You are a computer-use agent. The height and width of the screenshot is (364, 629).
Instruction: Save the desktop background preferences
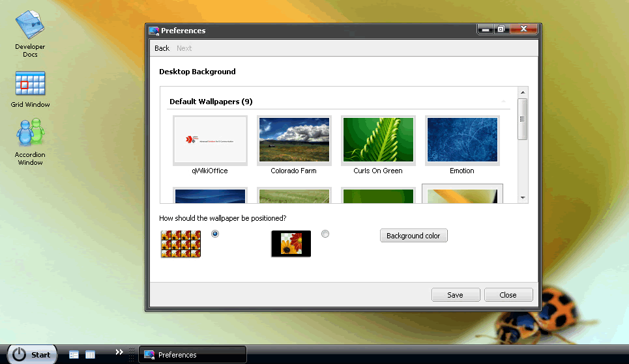point(456,295)
